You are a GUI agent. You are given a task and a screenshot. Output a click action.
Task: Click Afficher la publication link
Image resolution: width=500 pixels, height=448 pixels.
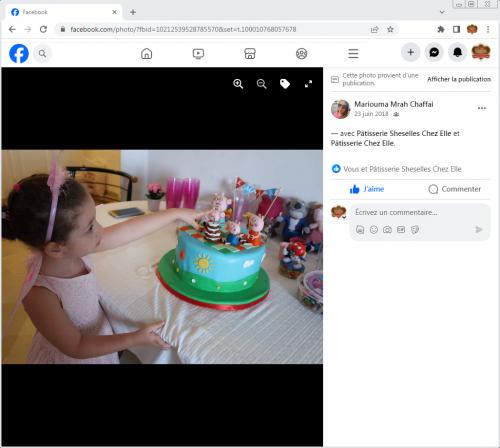459,79
